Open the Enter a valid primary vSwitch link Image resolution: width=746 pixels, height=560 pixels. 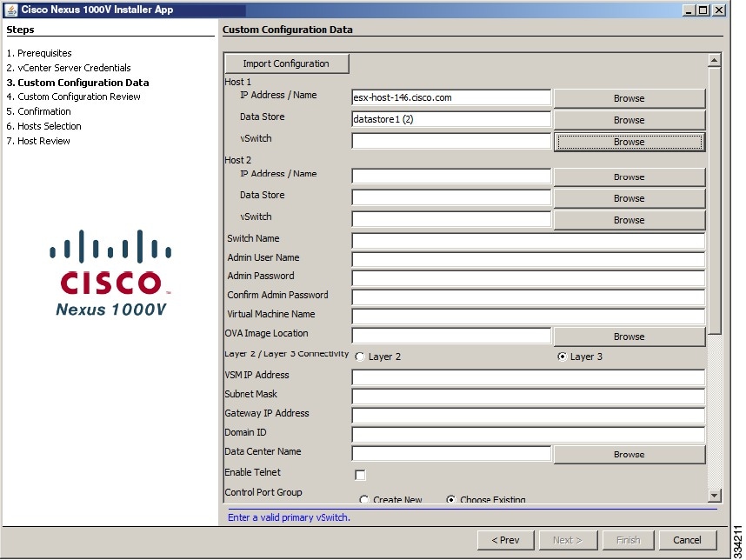coord(287,517)
